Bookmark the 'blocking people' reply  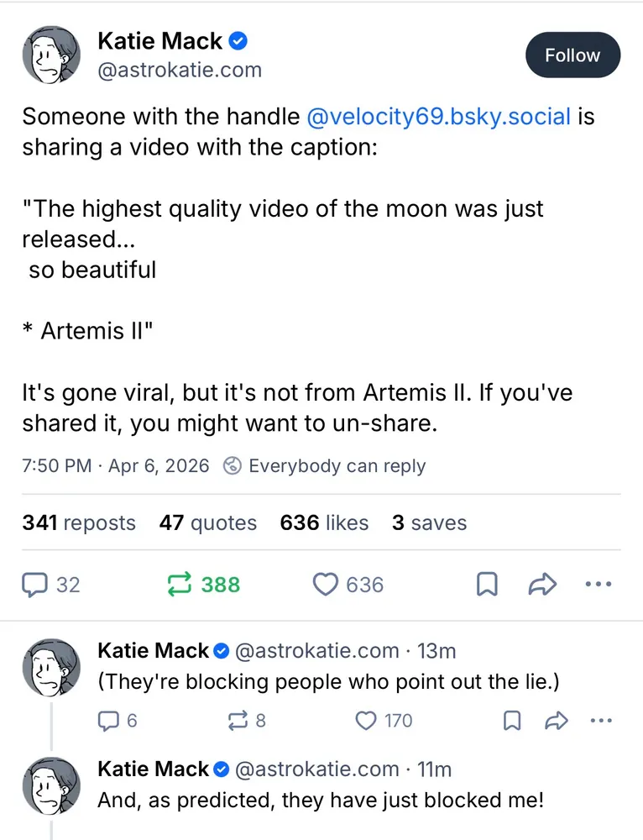tap(512, 720)
